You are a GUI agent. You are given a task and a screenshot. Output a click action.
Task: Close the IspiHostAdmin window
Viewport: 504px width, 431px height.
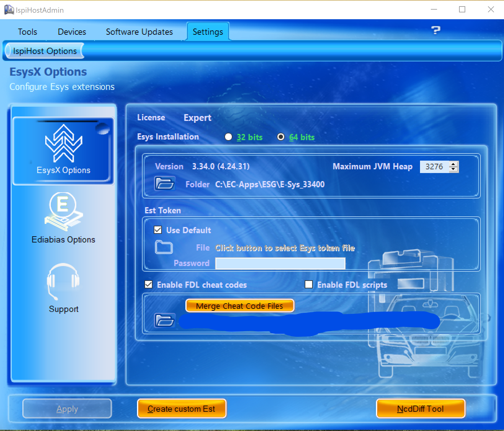(491, 10)
